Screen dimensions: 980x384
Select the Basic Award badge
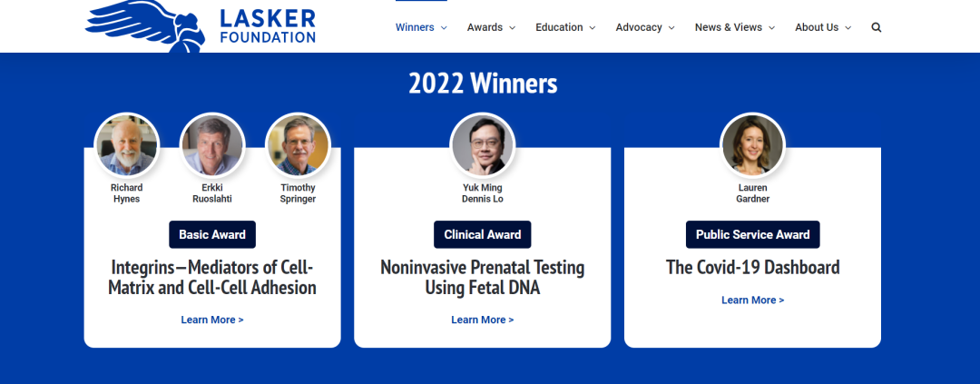212,234
